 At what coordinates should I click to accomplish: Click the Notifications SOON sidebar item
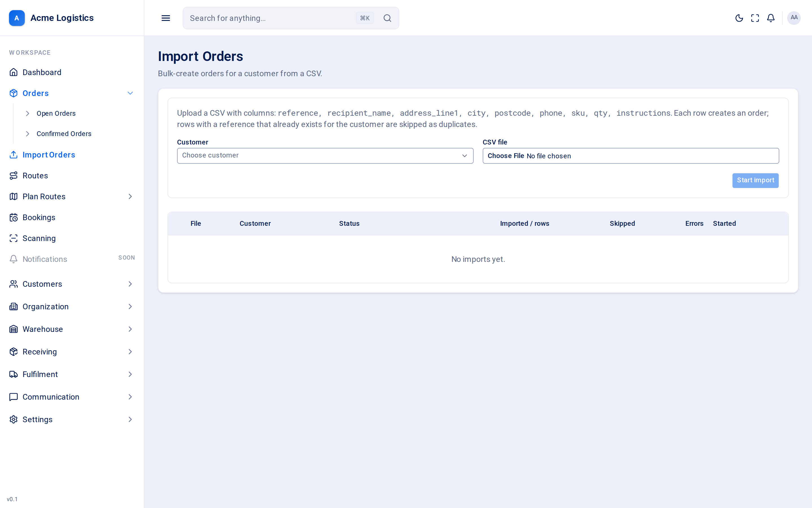pyautogui.click(x=72, y=259)
